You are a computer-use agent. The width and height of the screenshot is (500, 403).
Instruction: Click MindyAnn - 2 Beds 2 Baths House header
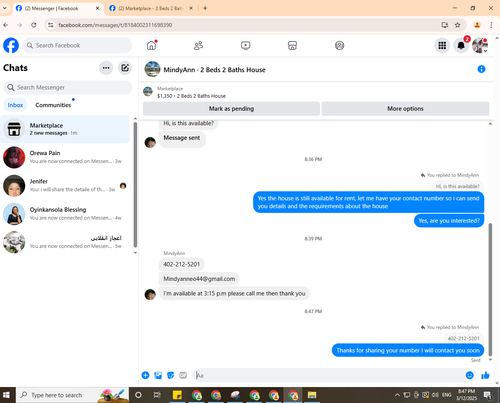pos(214,70)
